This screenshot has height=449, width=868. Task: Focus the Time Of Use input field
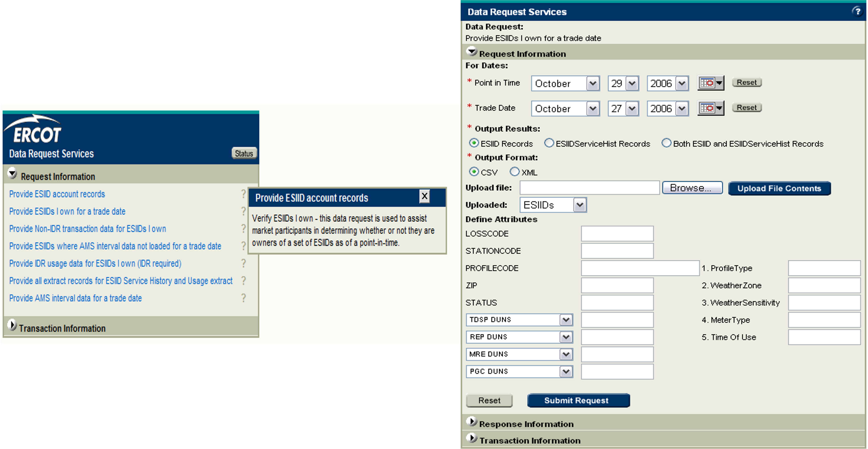coord(824,337)
